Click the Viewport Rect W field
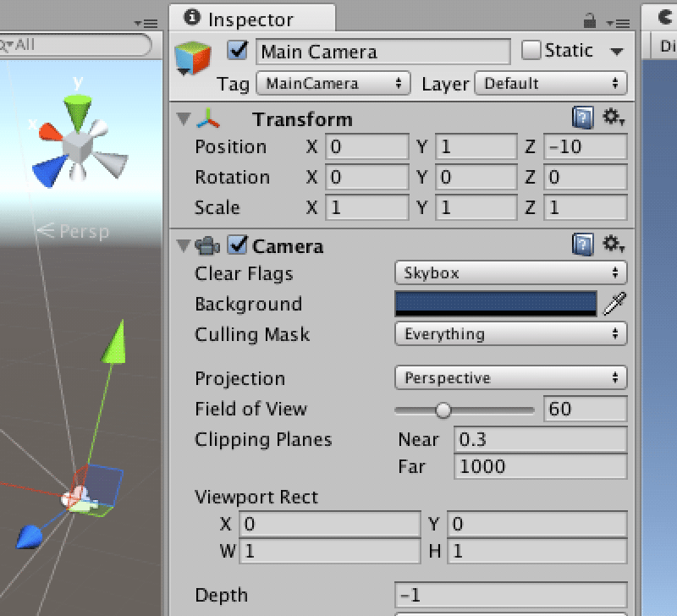 [330, 551]
